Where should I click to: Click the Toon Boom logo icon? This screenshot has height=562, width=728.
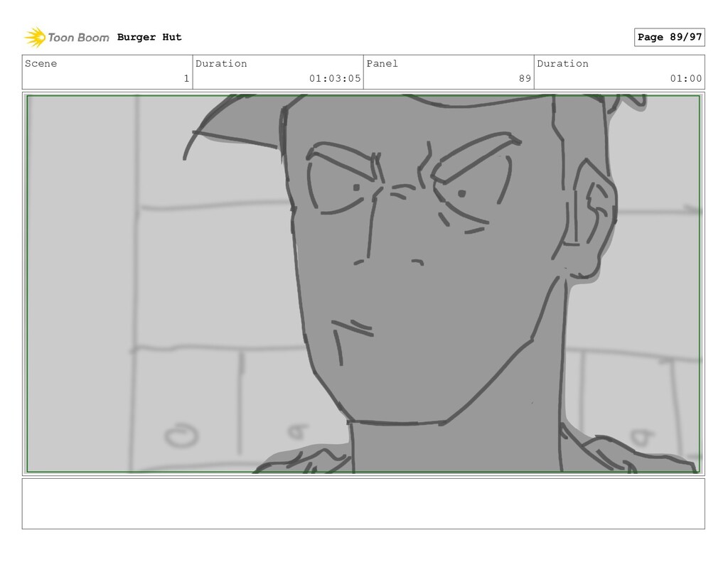(x=35, y=37)
